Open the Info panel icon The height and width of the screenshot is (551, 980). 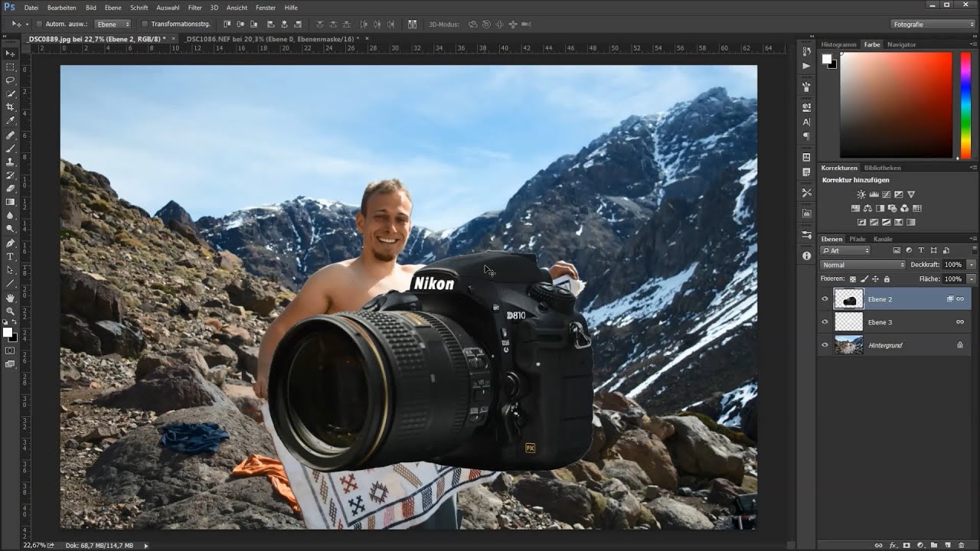point(806,256)
